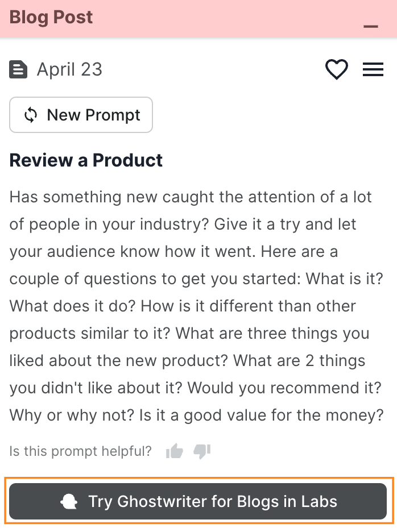397x532 pixels.
Task: Click the 'What does it do?' question text
Action: [x=73, y=306]
